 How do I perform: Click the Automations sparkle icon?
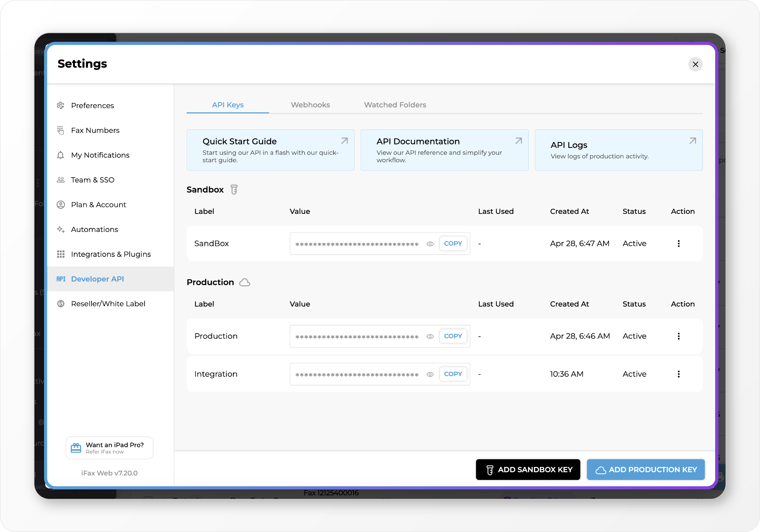click(x=61, y=229)
